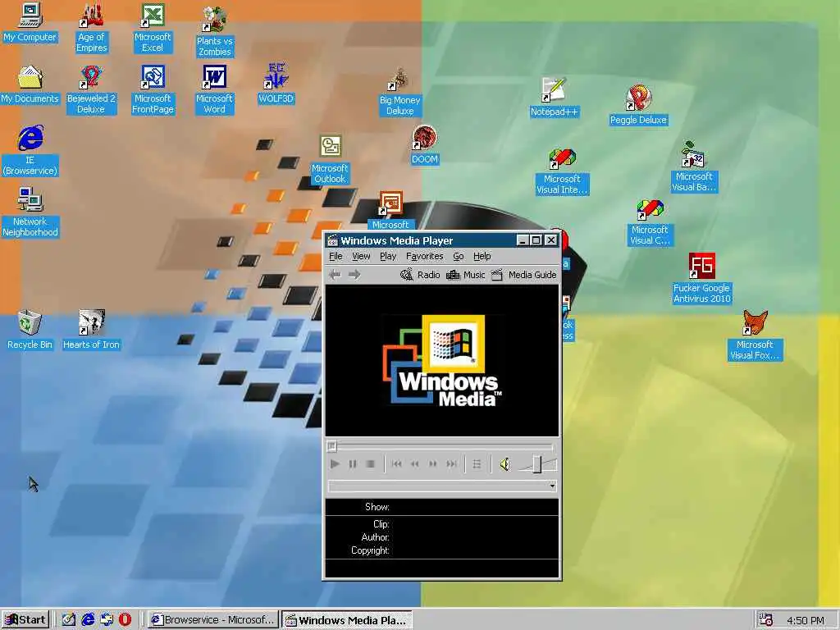Select the My Documents folder icon
The width and height of the screenshot is (840, 630).
point(30,84)
